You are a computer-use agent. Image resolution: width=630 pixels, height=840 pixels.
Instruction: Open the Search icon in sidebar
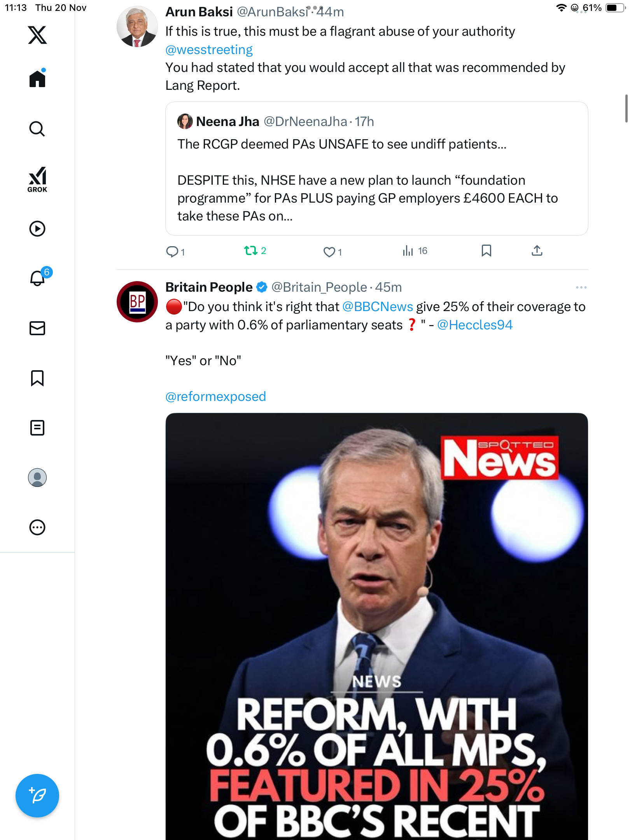(37, 129)
